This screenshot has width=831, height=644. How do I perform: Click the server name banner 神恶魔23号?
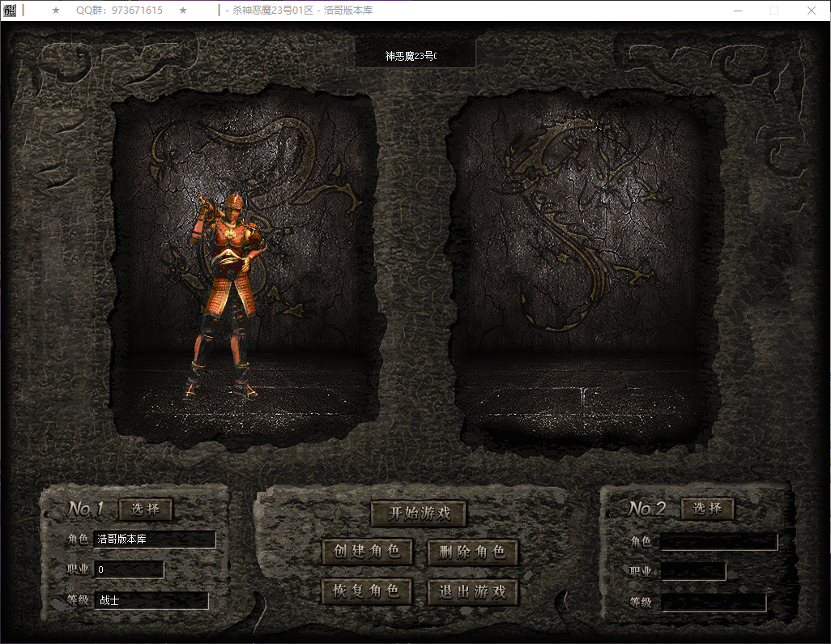415,56
